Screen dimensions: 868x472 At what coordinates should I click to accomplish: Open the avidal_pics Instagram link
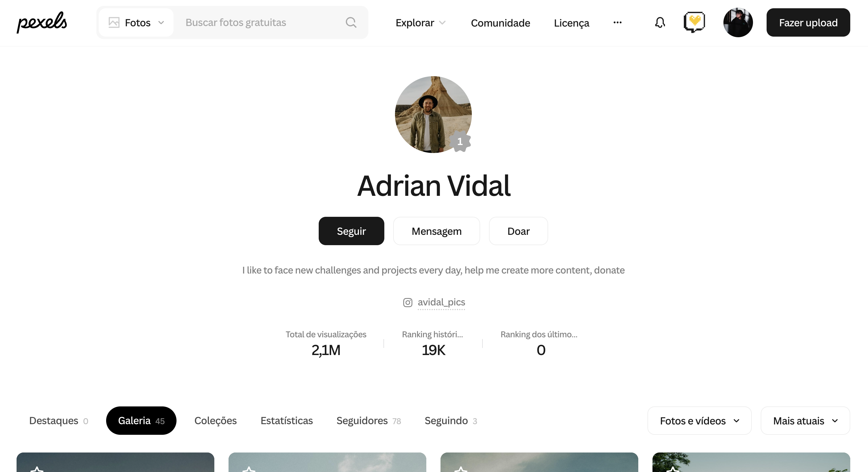pos(441,302)
